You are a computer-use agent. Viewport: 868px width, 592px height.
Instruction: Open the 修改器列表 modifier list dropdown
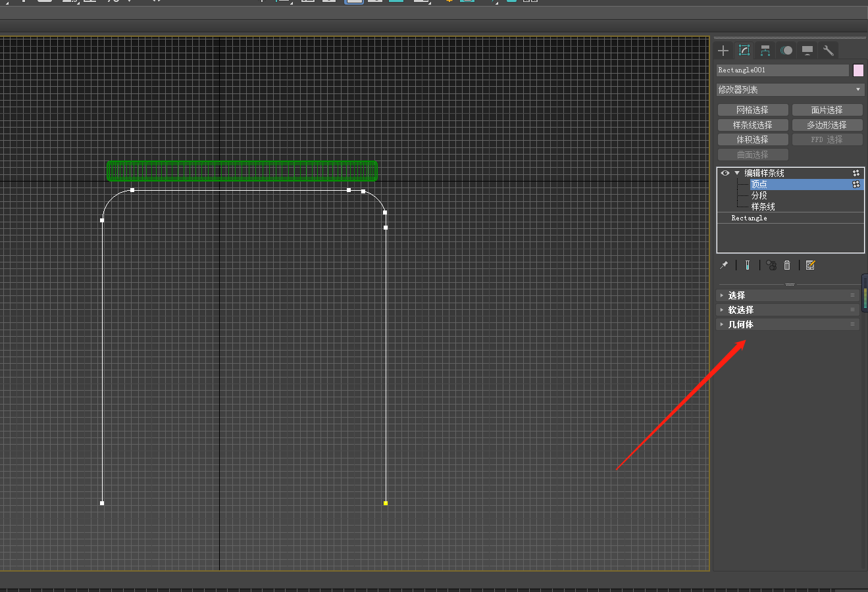(x=790, y=89)
